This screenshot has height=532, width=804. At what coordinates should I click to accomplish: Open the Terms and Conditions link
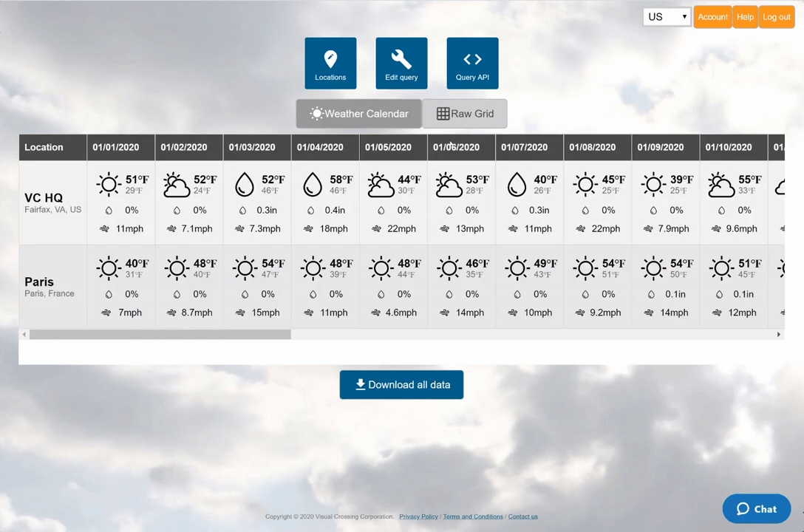tap(473, 516)
